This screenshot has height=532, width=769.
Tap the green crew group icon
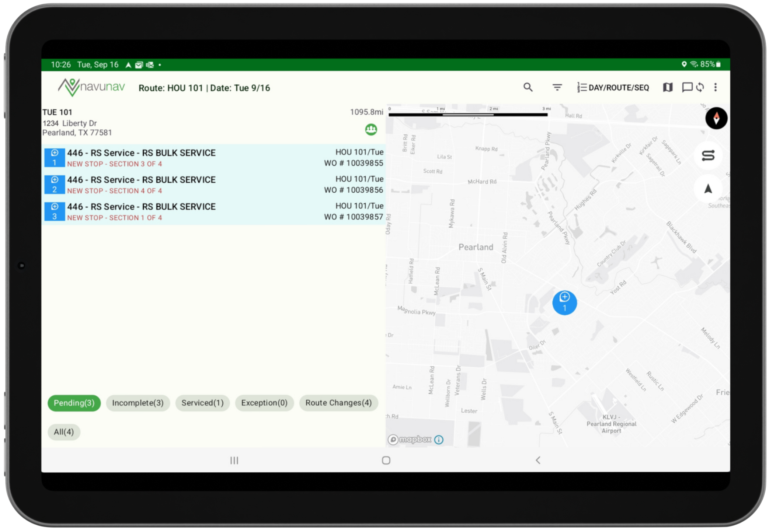click(371, 129)
